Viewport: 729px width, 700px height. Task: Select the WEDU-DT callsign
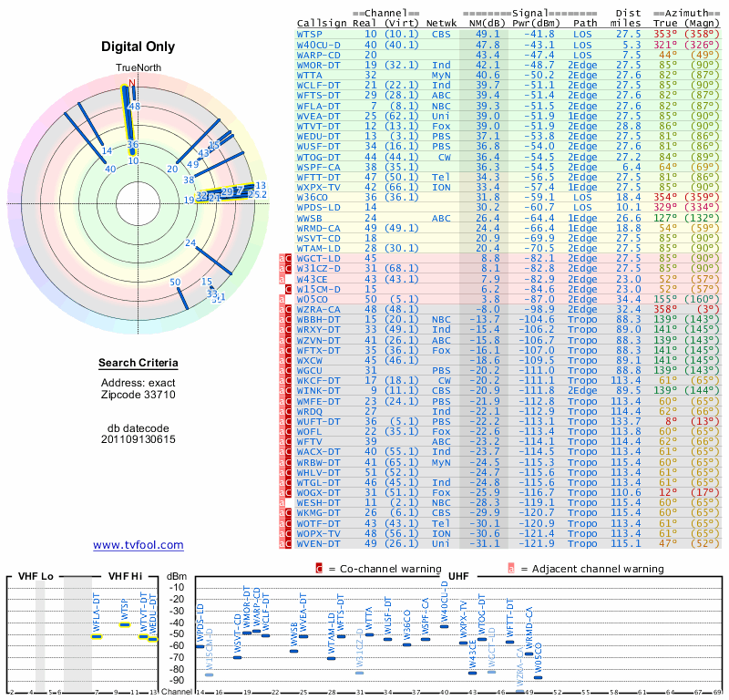coord(318,137)
